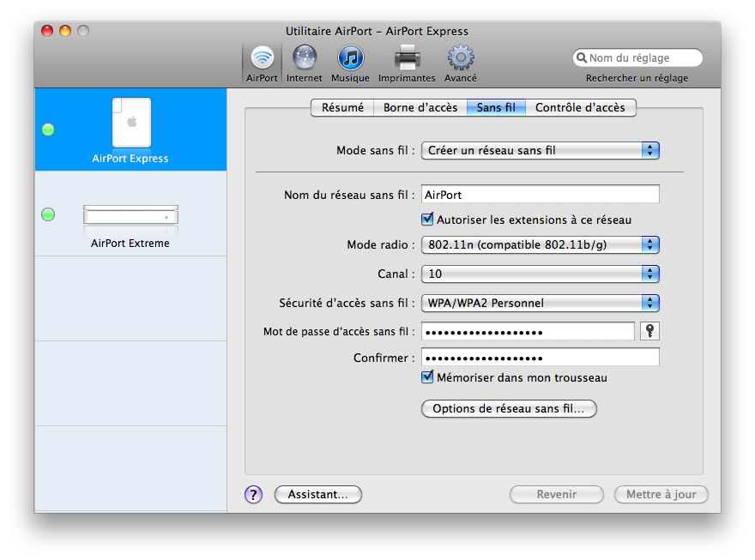Open help with the question mark button
Viewport: 755px width, 560px height.
tap(253, 494)
